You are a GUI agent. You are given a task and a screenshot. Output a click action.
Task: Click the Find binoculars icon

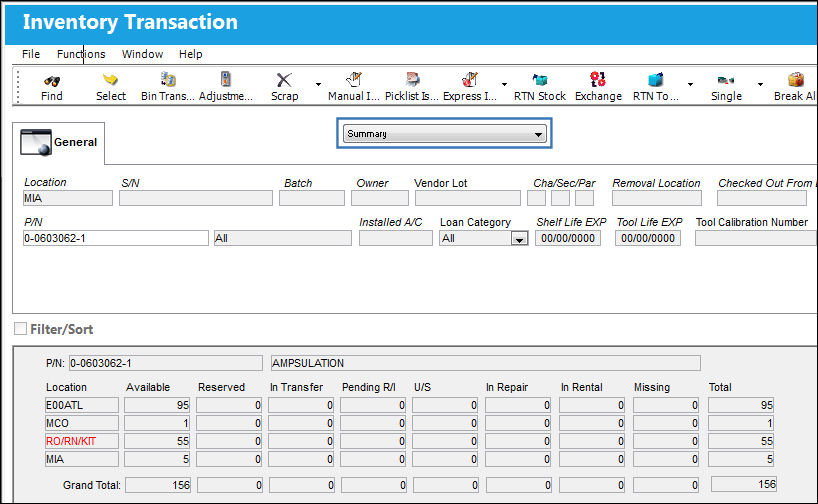pyautogui.click(x=52, y=80)
